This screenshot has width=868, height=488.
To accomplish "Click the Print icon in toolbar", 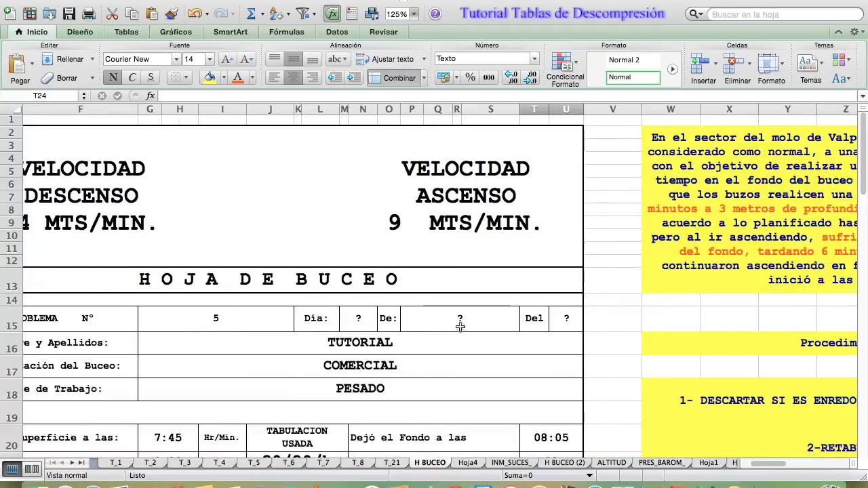I will pyautogui.click(x=88, y=14).
